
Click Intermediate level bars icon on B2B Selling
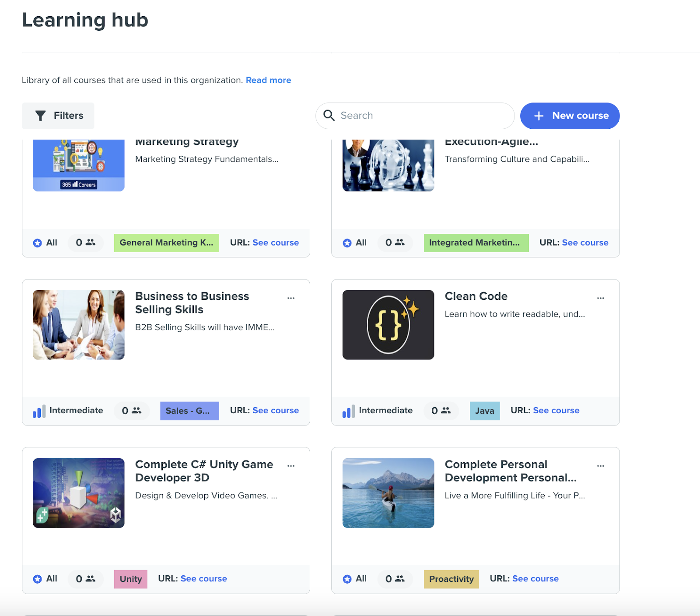pyautogui.click(x=39, y=411)
